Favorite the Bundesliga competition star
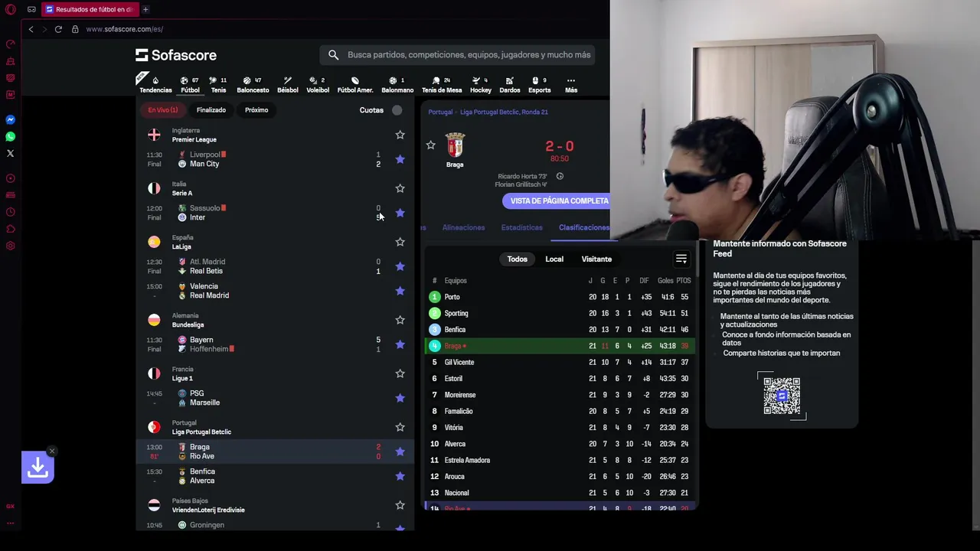The image size is (980, 551). [400, 320]
